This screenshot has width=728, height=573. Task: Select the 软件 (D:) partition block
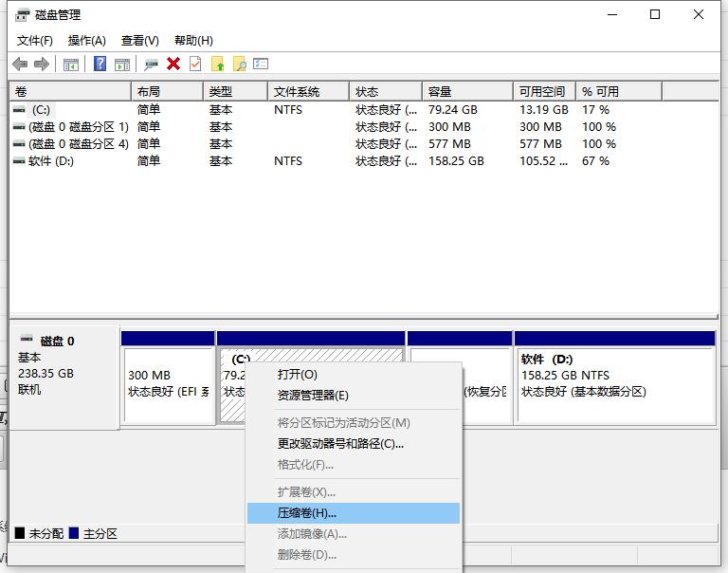615,385
